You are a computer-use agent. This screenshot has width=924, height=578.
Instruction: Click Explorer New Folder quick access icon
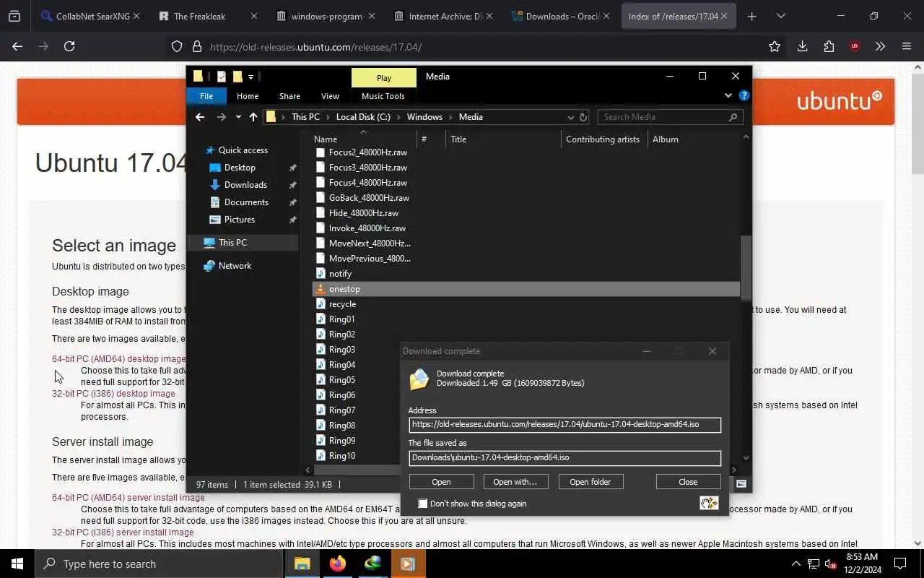[x=237, y=77]
